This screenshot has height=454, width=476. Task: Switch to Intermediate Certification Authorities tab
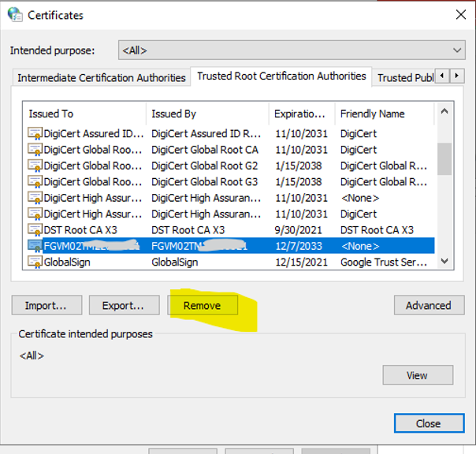click(102, 78)
